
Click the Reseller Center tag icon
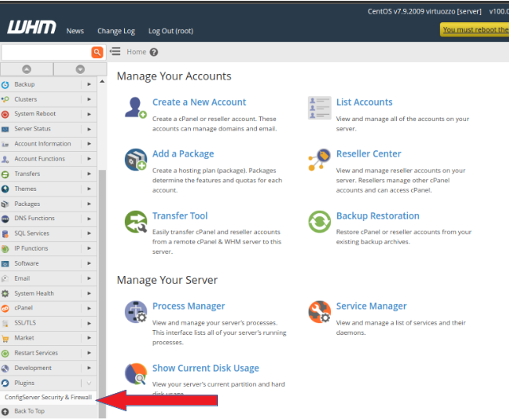click(320, 159)
